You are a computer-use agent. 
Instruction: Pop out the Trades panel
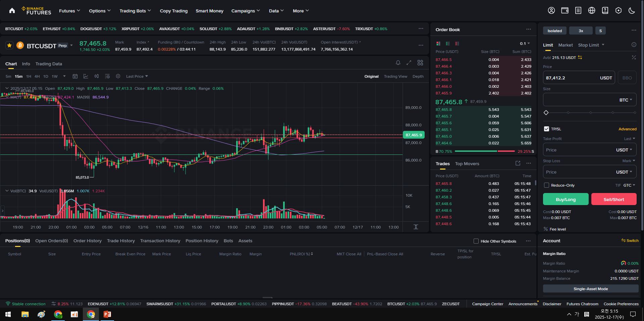tap(518, 163)
